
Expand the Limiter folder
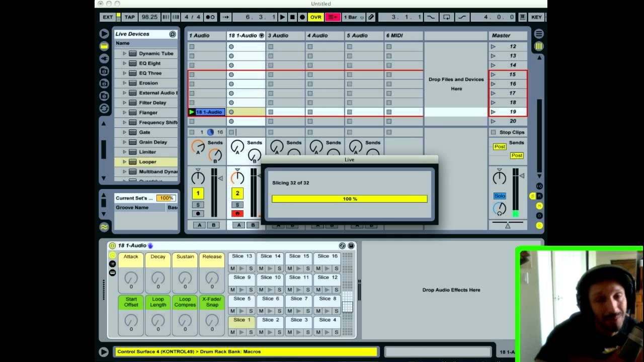coord(124,152)
